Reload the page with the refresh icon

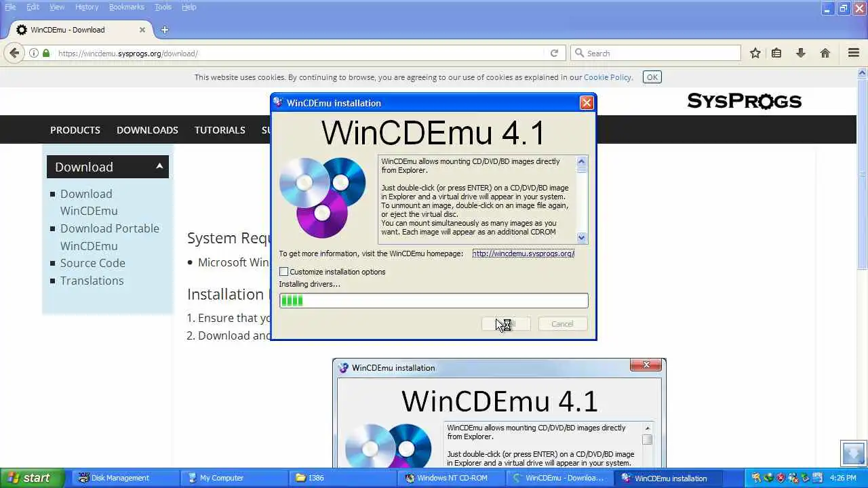point(554,53)
